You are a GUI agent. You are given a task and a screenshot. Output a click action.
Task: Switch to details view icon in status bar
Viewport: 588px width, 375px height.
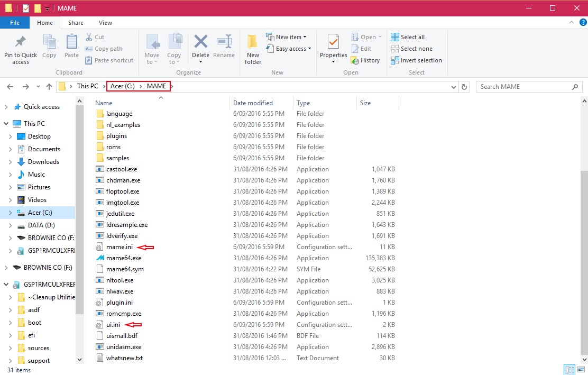click(x=569, y=370)
